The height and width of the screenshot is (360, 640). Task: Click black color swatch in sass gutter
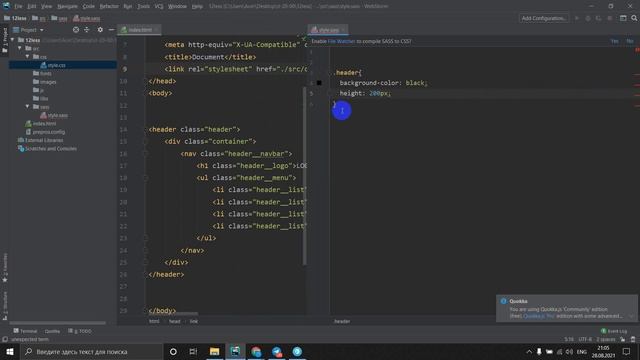319,83
